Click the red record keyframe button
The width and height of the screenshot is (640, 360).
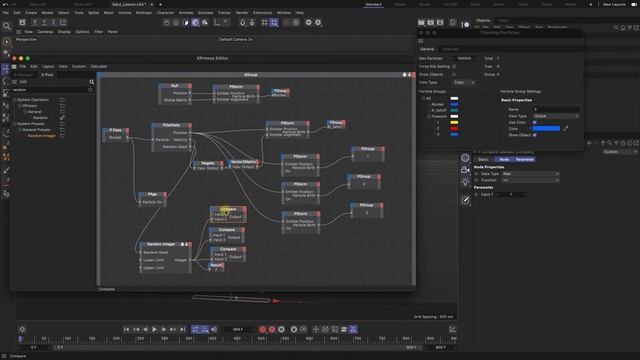[x=262, y=329]
